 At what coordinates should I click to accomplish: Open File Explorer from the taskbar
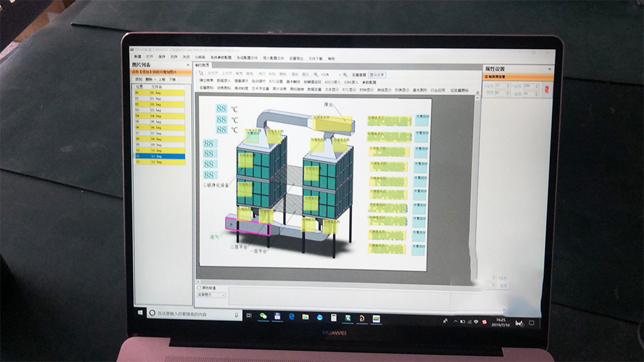point(305,316)
